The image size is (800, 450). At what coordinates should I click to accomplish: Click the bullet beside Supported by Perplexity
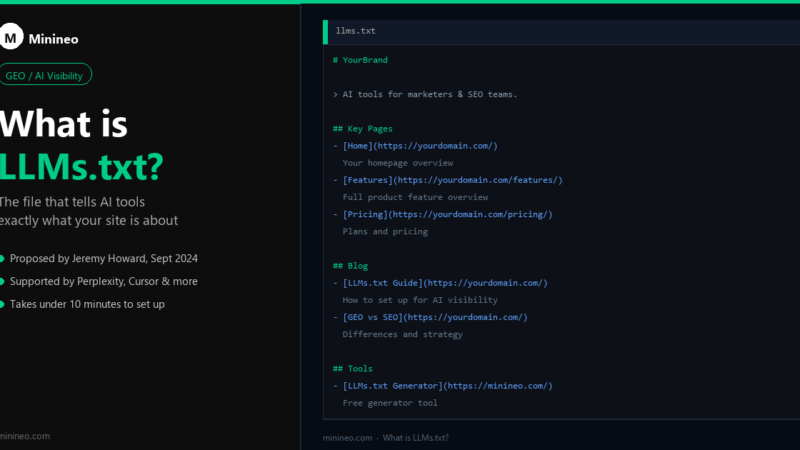pyautogui.click(x=2, y=282)
